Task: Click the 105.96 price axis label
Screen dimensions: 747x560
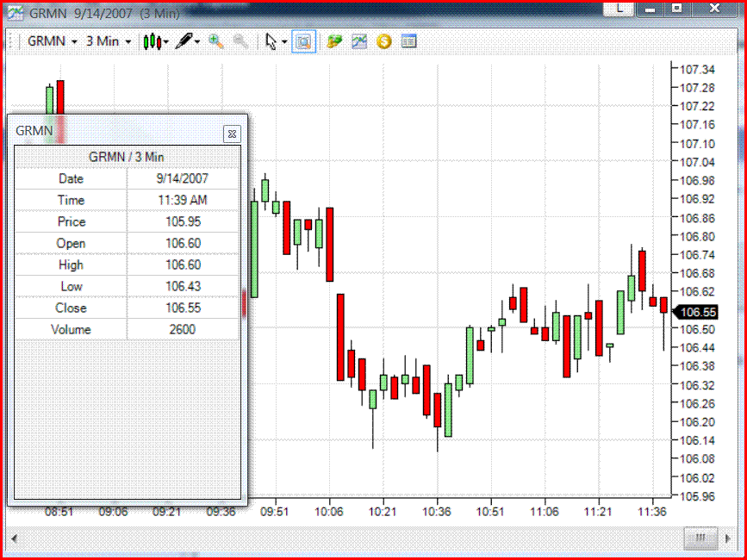Action: (x=697, y=496)
